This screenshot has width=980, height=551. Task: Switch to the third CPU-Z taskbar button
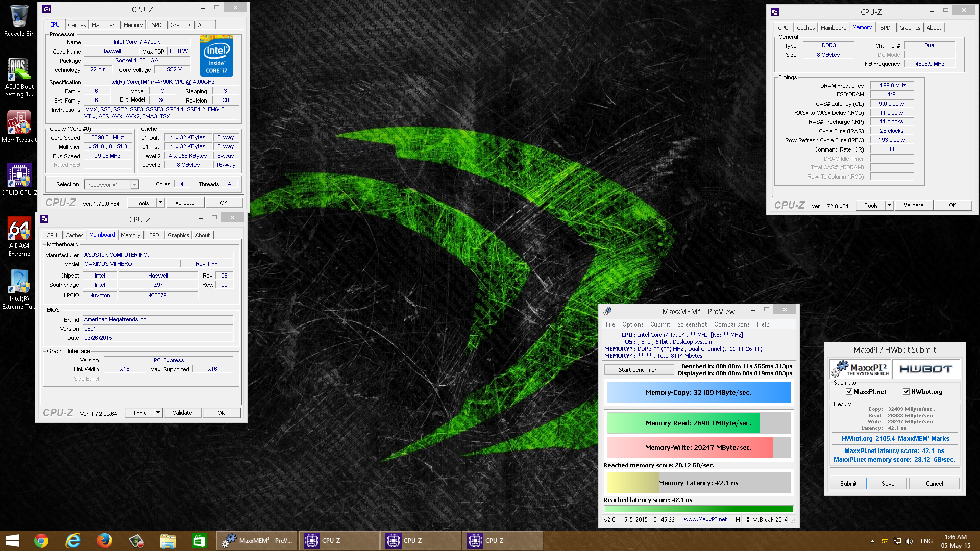pyautogui.click(x=502, y=541)
